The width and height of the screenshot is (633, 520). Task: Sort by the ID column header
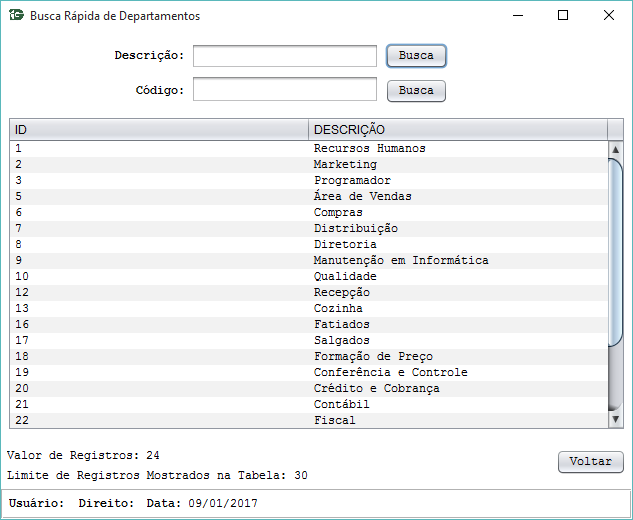[159, 130]
